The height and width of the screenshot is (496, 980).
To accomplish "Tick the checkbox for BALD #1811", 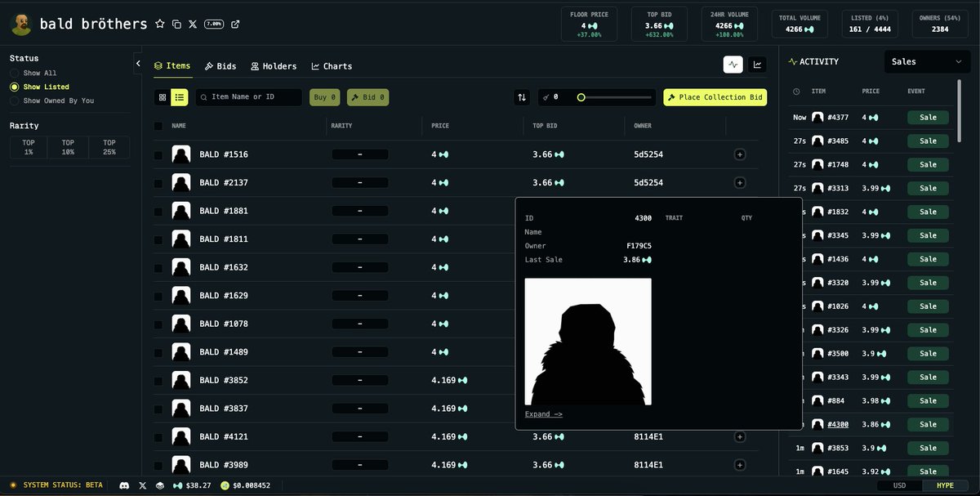I will 158,239.
